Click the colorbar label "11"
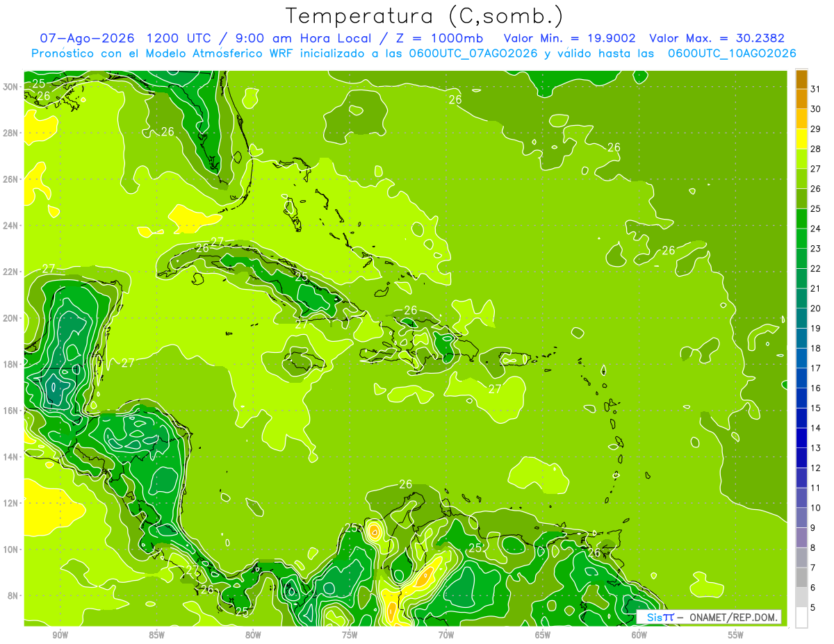834x644 pixels. (x=816, y=488)
